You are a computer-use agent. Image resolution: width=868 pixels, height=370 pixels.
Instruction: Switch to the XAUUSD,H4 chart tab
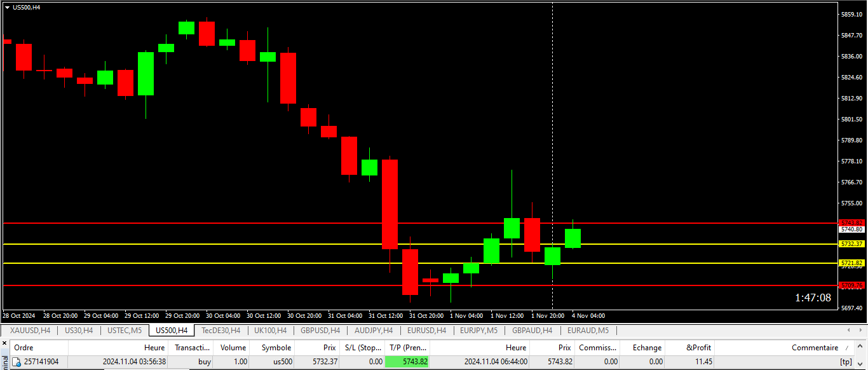pos(30,331)
